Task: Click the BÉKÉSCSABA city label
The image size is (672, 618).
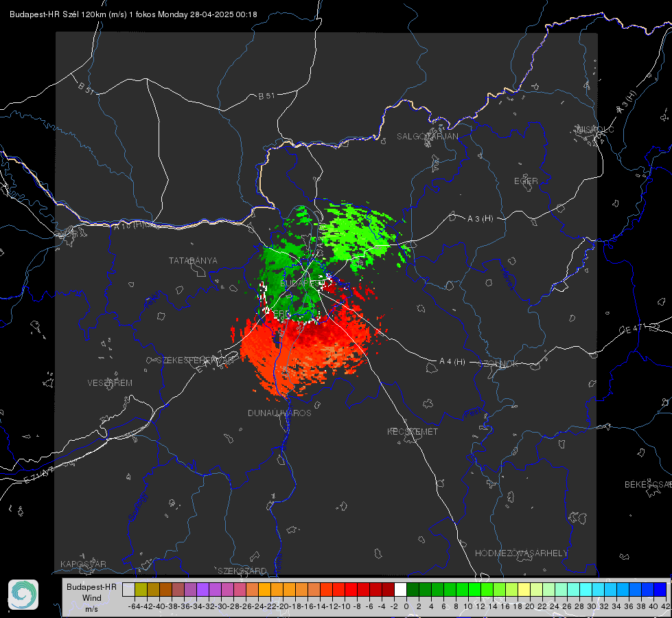Action: coord(648,485)
